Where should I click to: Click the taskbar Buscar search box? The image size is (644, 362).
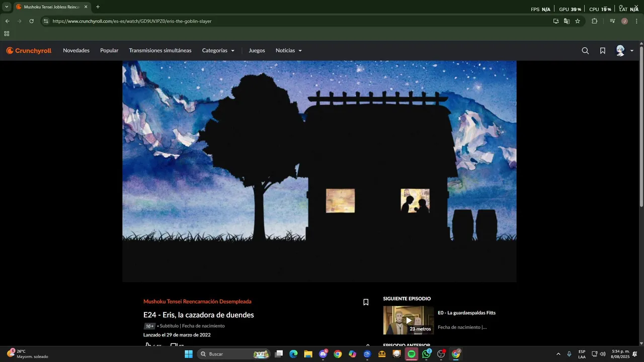click(x=234, y=354)
